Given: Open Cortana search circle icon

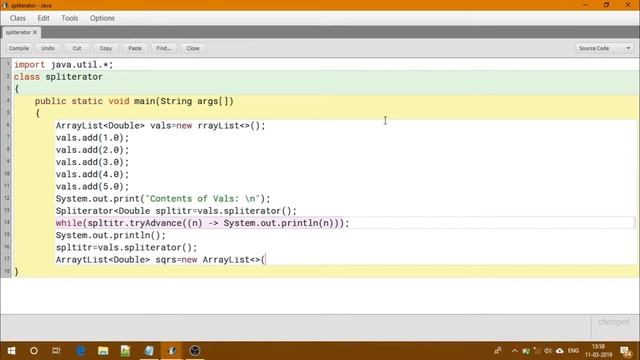Looking at the screenshot, I should [34, 351].
